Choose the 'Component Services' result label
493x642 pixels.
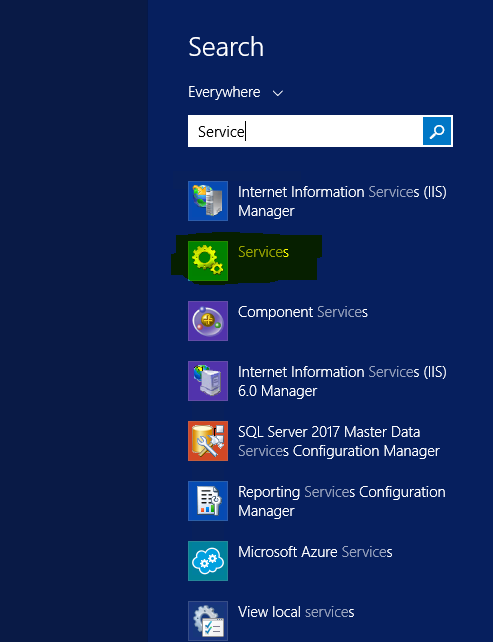pyautogui.click(x=303, y=312)
